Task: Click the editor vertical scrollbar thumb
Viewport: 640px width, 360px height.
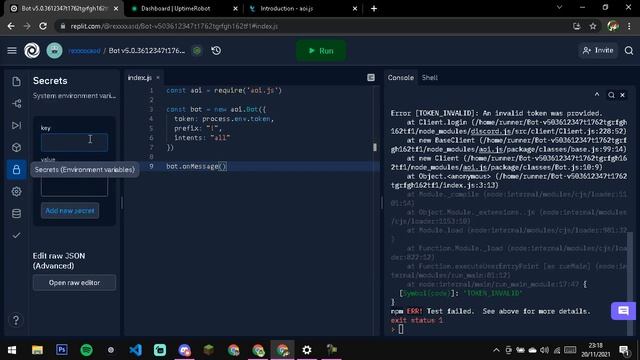Action: (x=375, y=147)
